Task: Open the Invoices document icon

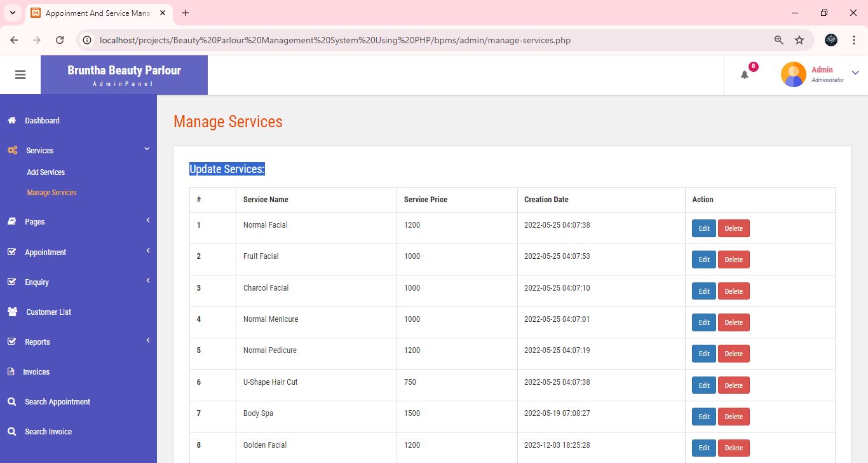Action: click(11, 371)
